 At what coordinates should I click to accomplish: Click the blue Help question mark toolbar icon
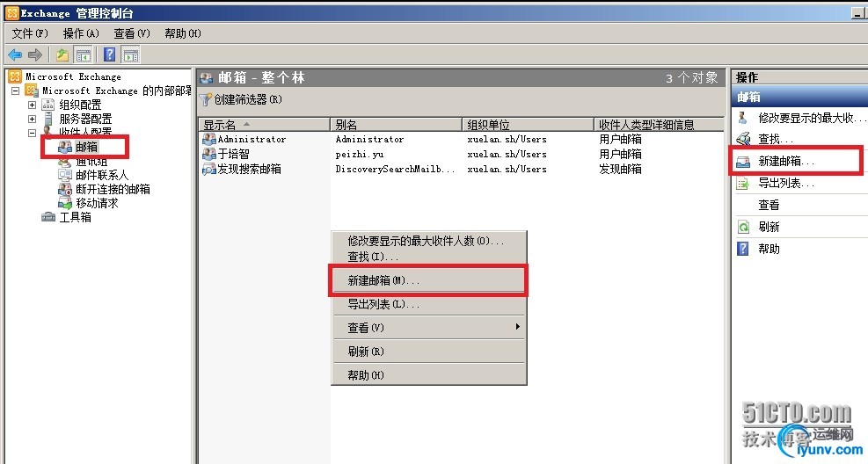tap(110, 54)
